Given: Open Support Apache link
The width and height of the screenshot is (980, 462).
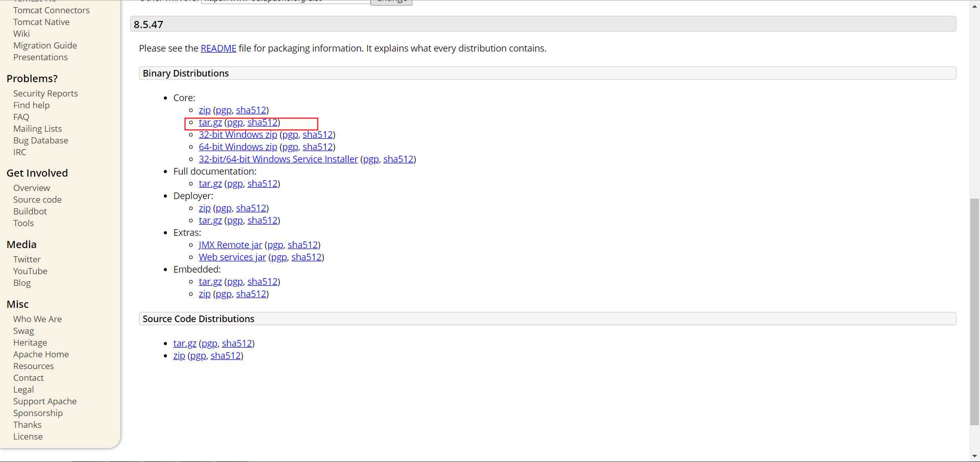Looking at the screenshot, I should point(45,401).
